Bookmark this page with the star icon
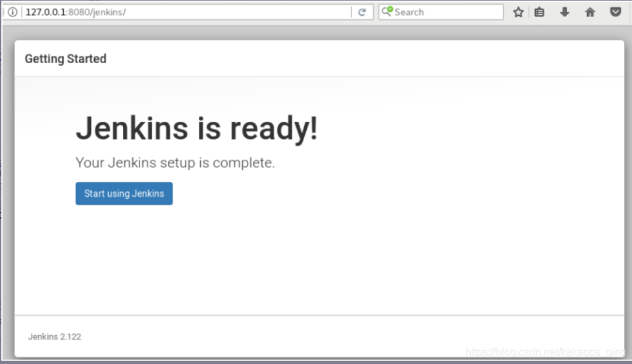Viewport: 632px width, 364px height. [518, 12]
